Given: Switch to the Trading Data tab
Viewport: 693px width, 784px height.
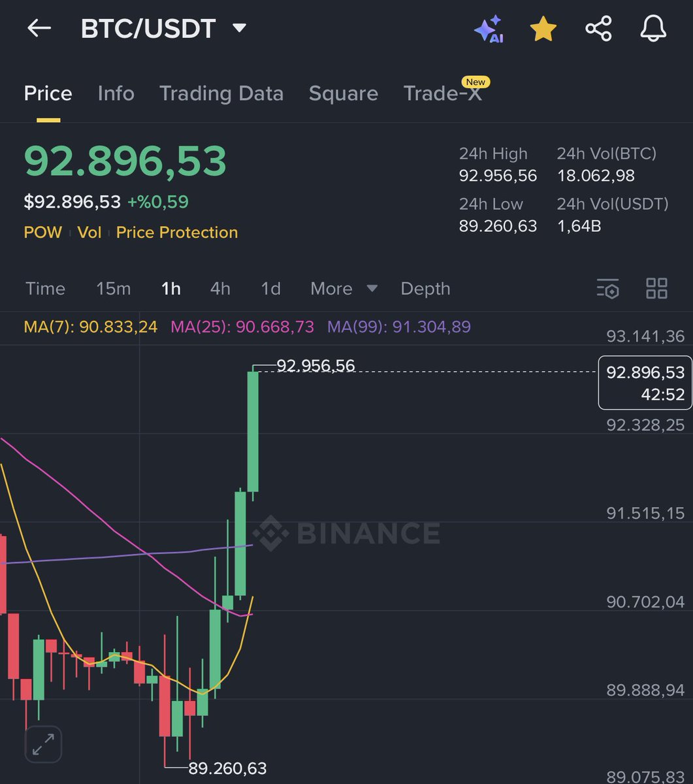Looking at the screenshot, I should point(221,93).
